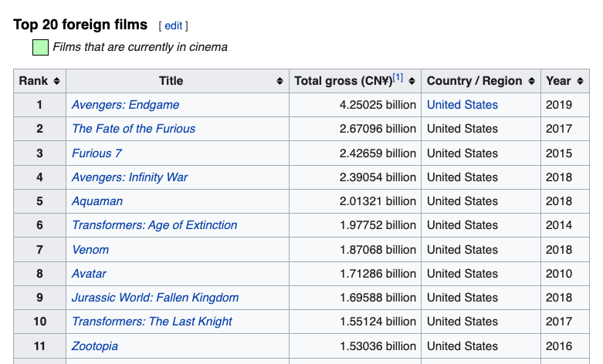603x364 pixels.
Task: Select the '2.42659 billion' gross cell
Action: (x=355, y=153)
